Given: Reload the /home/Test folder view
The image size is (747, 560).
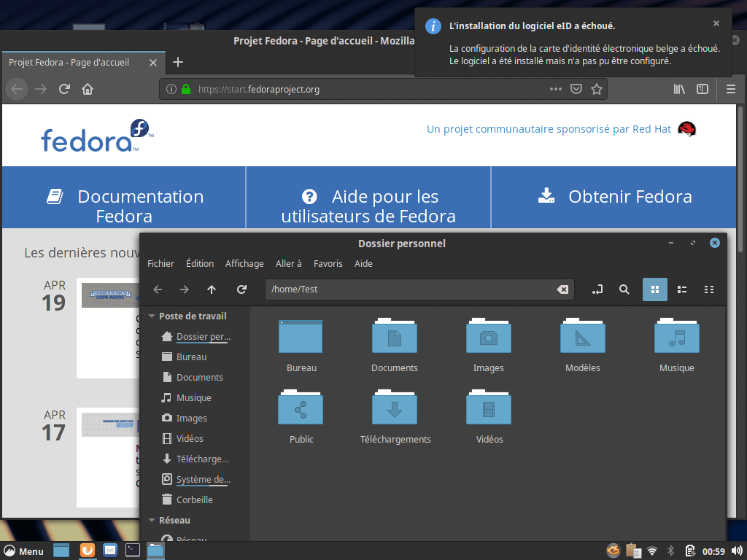Looking at the screenshot, I should click(x=242, y=289).
